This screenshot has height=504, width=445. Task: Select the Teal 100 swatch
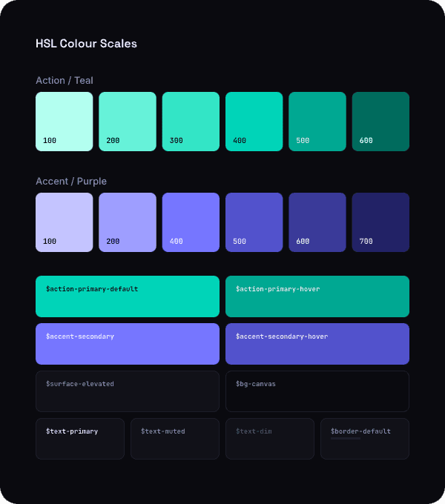65,122
